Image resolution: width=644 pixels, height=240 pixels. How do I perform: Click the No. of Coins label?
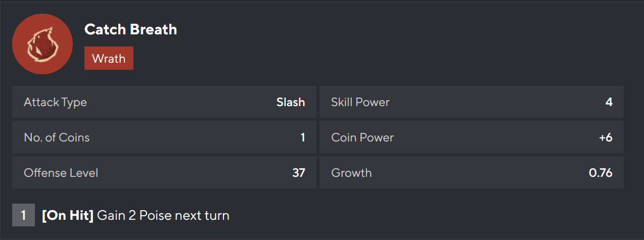pos(57,137)
